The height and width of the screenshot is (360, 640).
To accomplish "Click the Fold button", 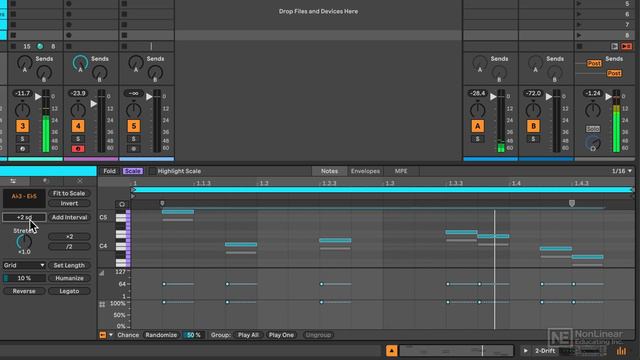I will tap(109, 171).
